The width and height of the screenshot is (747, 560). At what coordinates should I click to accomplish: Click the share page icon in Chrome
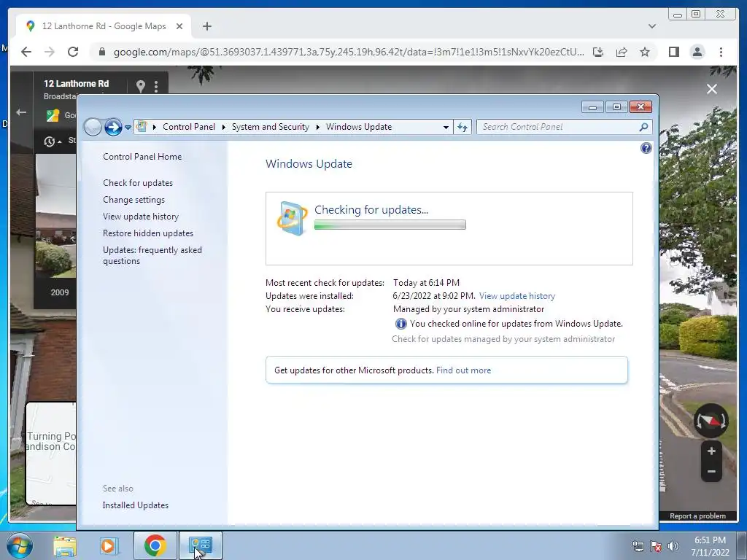click(622, 52)
